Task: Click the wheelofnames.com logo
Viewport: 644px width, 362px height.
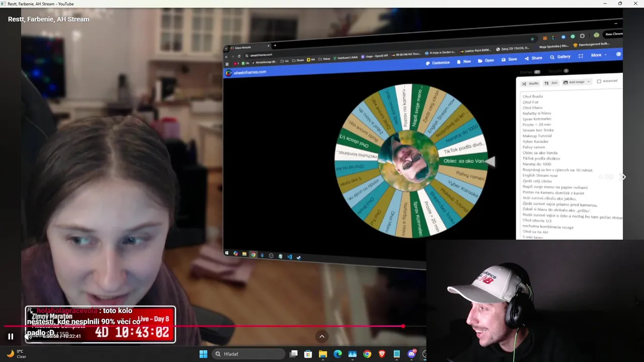Action: pyautogui.click(x=247, y=72)
